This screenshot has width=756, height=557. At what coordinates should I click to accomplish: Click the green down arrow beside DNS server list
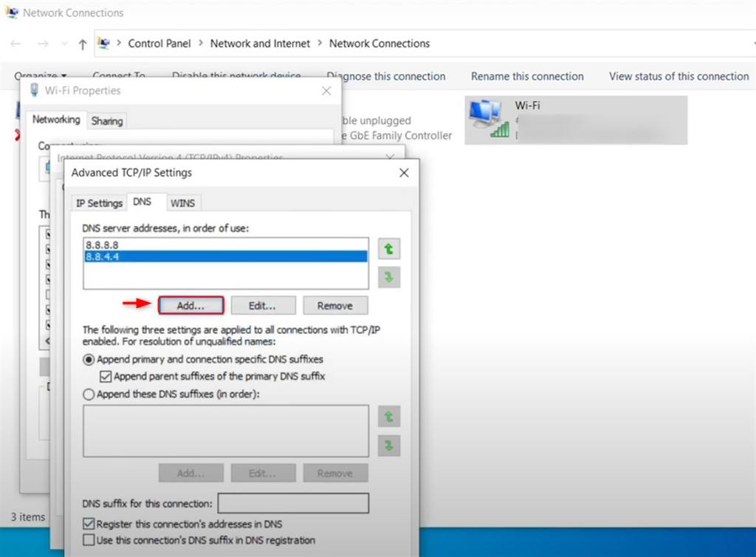point(389,277)
